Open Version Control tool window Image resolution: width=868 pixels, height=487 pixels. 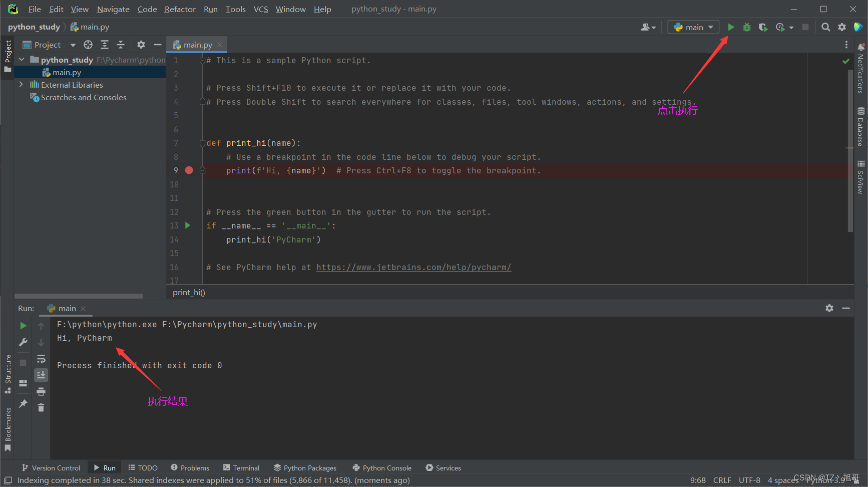51,467
